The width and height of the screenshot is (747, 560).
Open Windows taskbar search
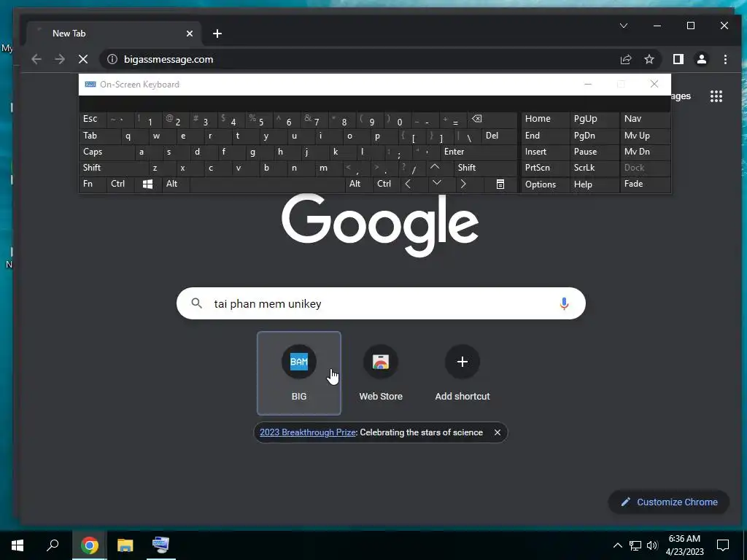(53, 545)
